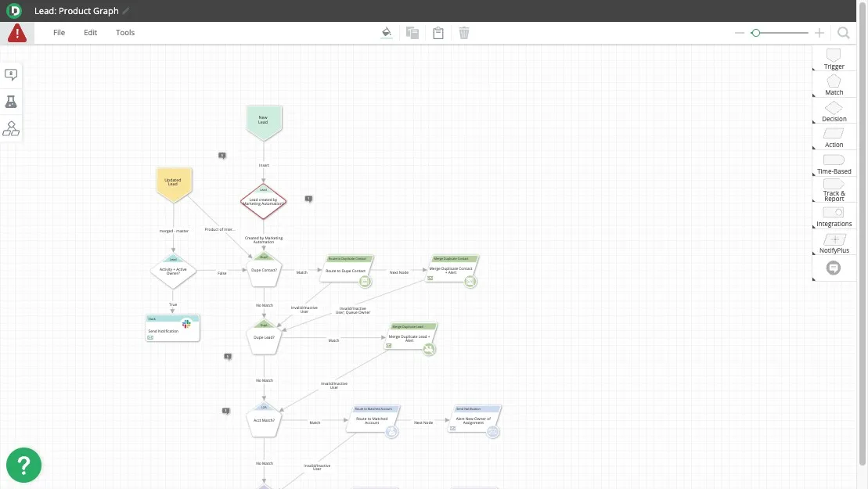Click the comment marker near New Lead node
Screen dimensions: 868x489
(x=222, y=156)
